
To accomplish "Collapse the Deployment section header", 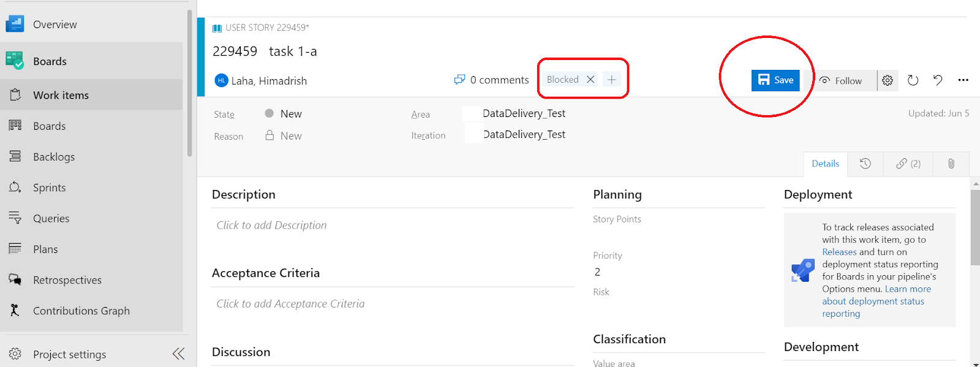I will [x=818, y=194].
